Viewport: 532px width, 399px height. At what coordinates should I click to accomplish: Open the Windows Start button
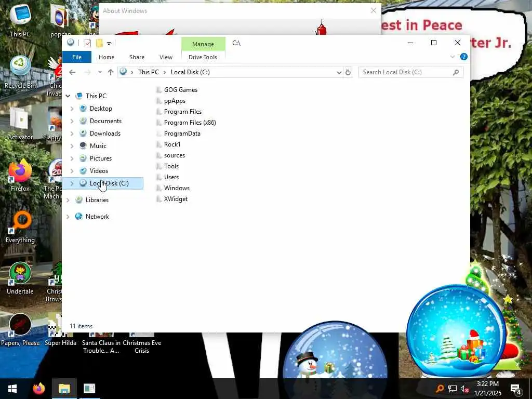(12, 389)
